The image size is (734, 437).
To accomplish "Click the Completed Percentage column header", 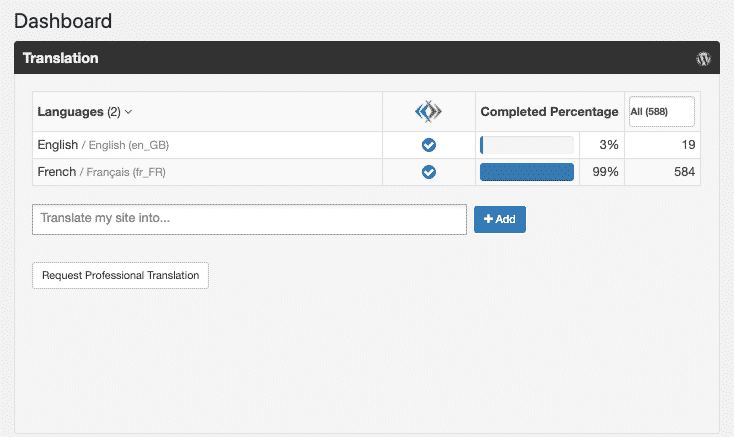I will [549, 112].
